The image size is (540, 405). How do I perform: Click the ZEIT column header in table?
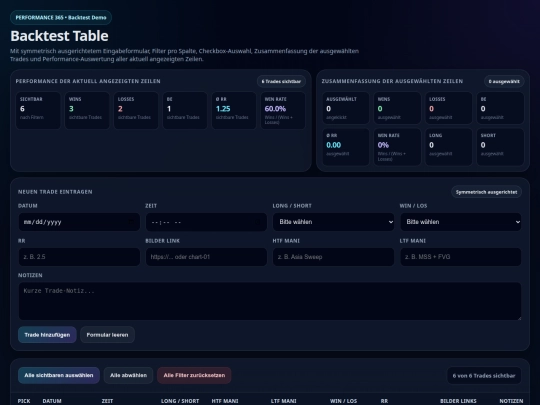point(107,401)
